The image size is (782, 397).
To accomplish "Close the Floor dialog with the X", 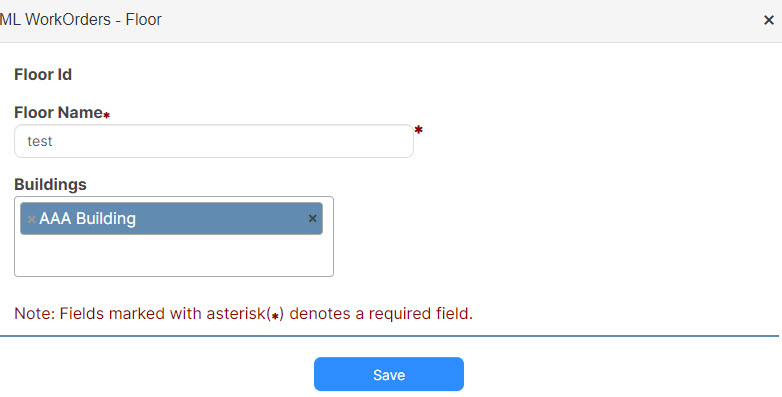I will pyautogui.click(x=769, y=20).
